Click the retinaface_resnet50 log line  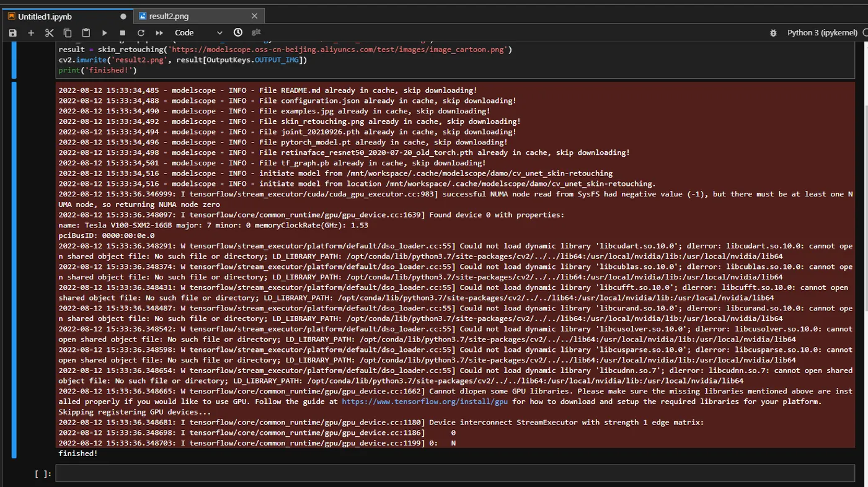coord(344,152)
